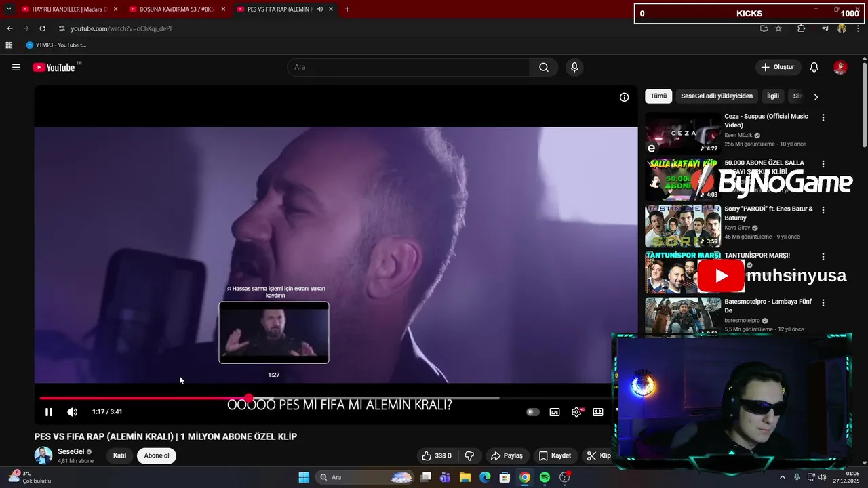Click Oluştur create button

pos(778,67)
